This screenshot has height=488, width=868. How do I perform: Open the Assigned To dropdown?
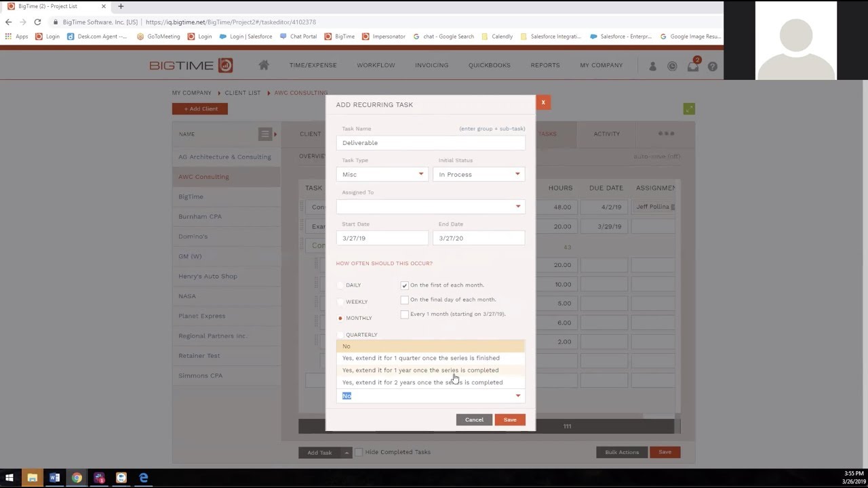[431, 206]
